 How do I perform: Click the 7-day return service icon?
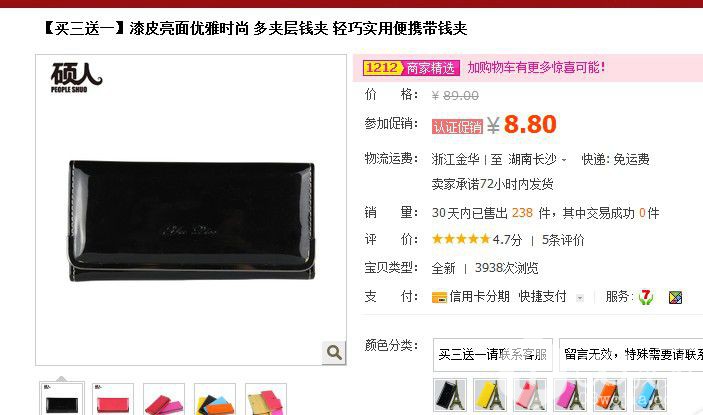click(646, 297)
